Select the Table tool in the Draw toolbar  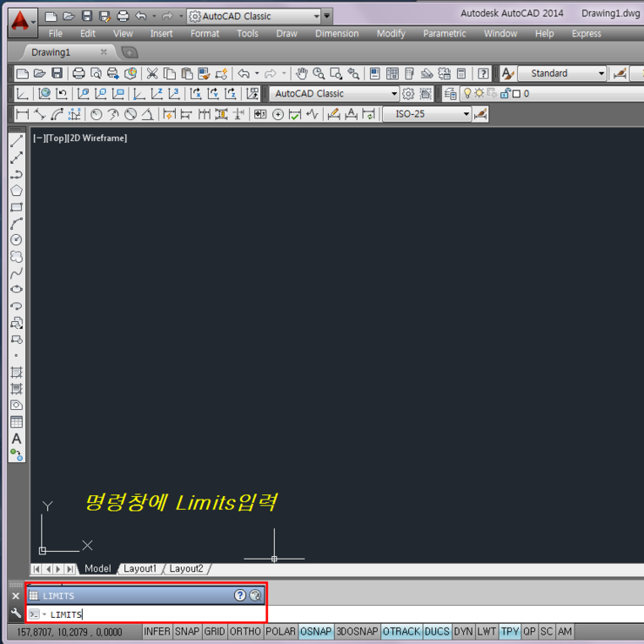click(17, 422)
